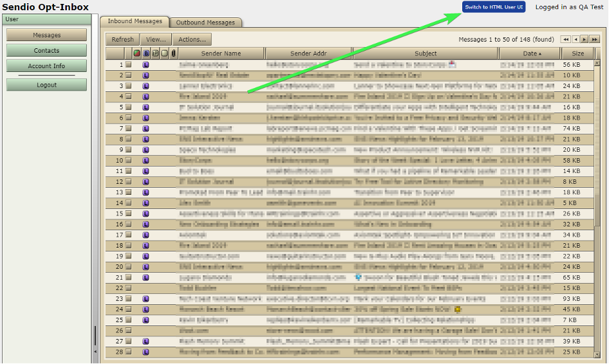
Task: Sort by the Sender Addr column header
Action: 308,53
